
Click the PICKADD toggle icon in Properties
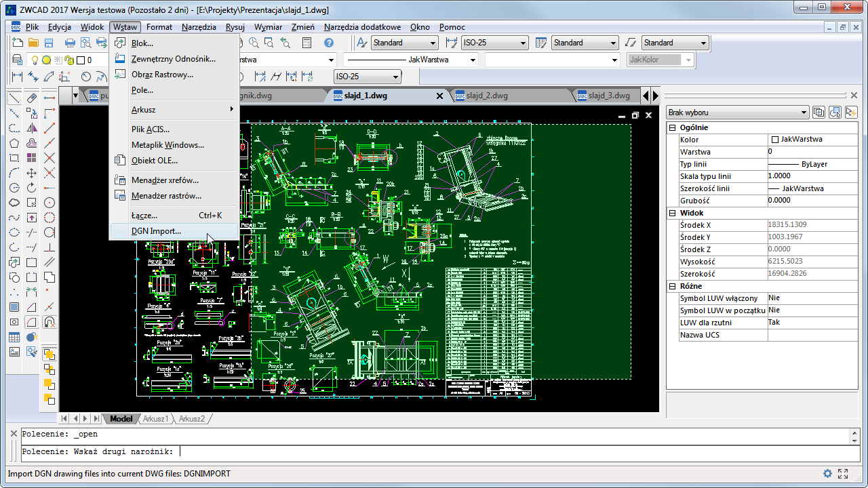[818, 113]
